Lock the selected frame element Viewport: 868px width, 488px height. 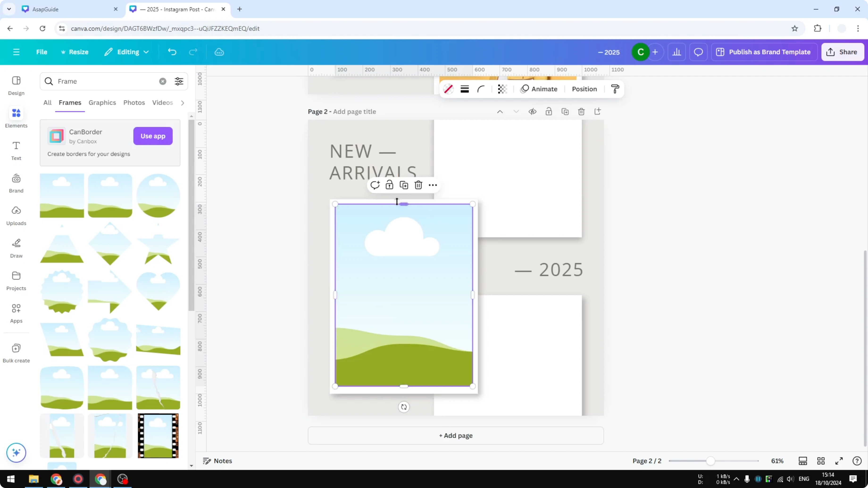coord(389,185)
